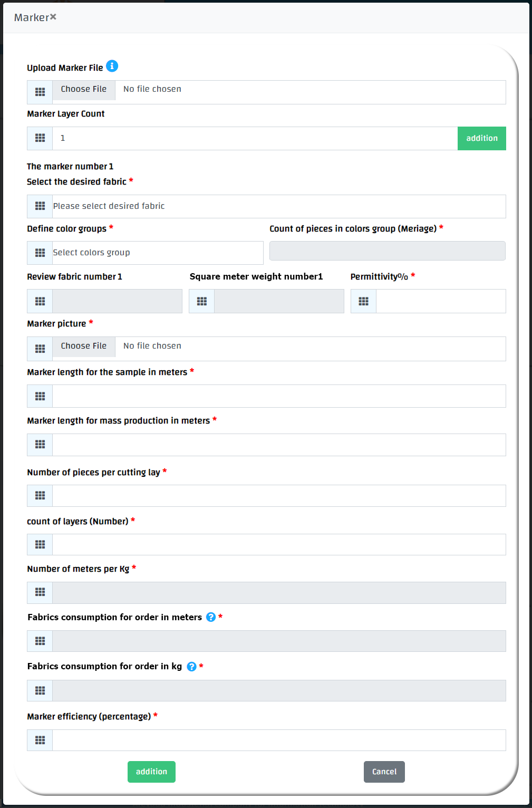Click the Permittivity% input field
532x808 pixels.
[x=440, y=301]
